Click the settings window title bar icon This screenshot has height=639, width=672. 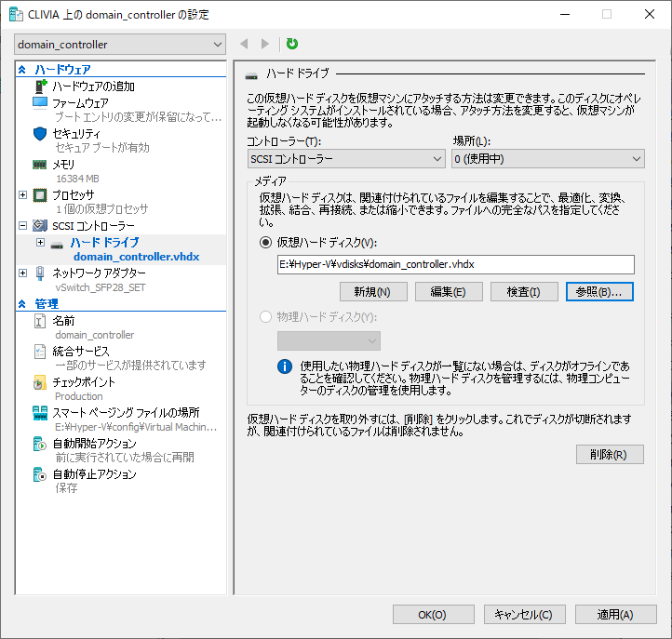pyautogui.click(x=16, y=14)
